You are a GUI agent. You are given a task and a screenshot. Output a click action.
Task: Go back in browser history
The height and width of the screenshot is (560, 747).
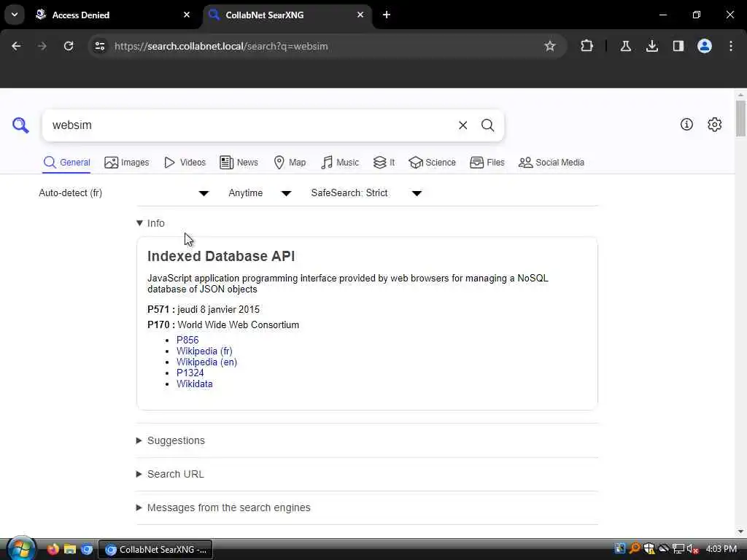coord(16,46)
